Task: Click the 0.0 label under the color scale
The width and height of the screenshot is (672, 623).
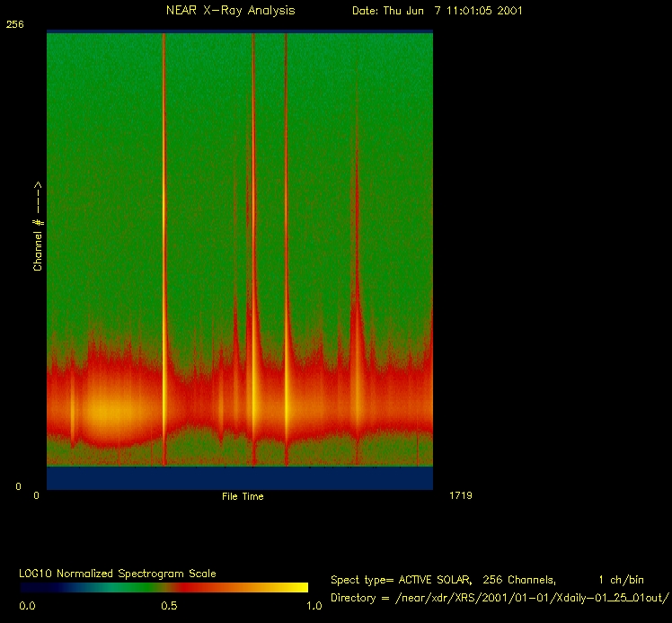Action: coord(27,606)
